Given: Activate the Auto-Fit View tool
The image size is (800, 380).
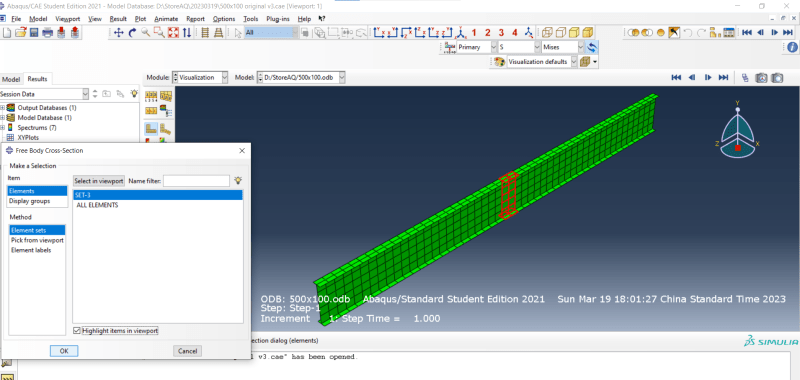Looking at the screenshot, I should pyautogui.click(x=173, y=33).
